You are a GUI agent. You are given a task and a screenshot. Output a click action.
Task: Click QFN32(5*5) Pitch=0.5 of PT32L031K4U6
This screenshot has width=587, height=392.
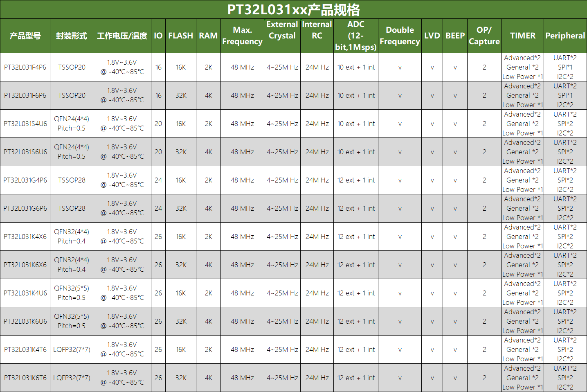click(72, 293)
